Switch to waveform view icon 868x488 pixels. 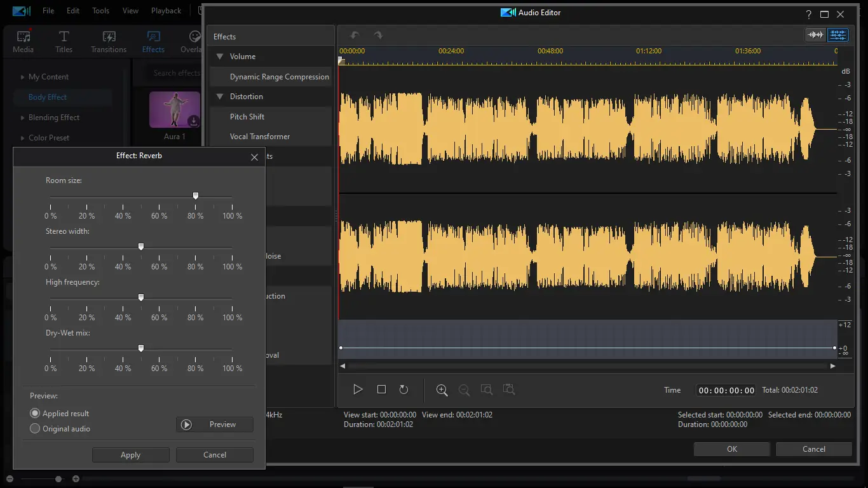coord(815,35)
